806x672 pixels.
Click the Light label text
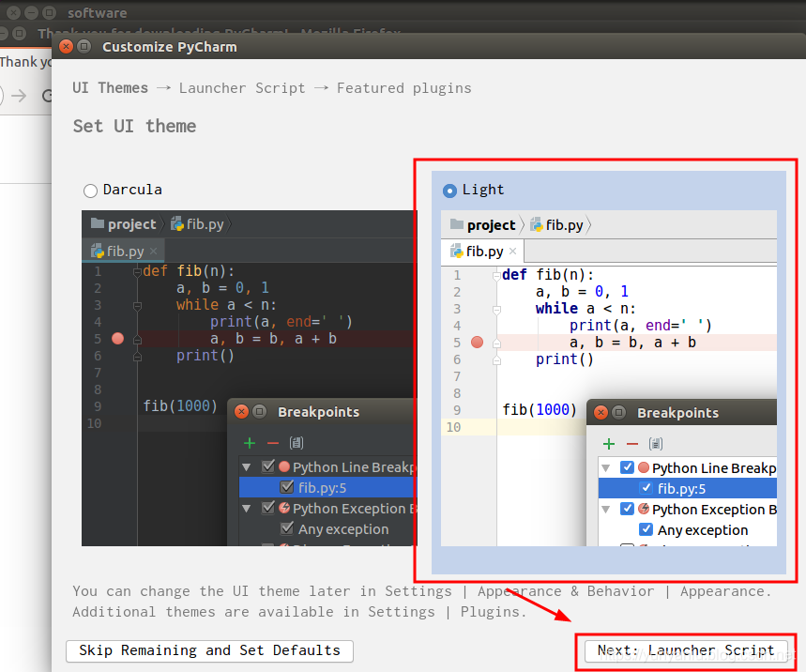(483, 190)
